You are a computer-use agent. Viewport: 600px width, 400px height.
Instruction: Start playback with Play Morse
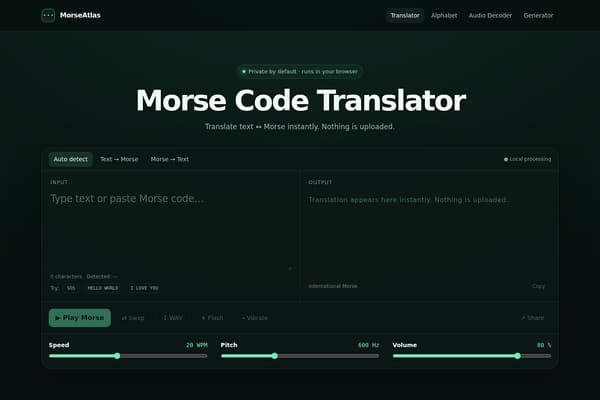(x=80, y=318)
